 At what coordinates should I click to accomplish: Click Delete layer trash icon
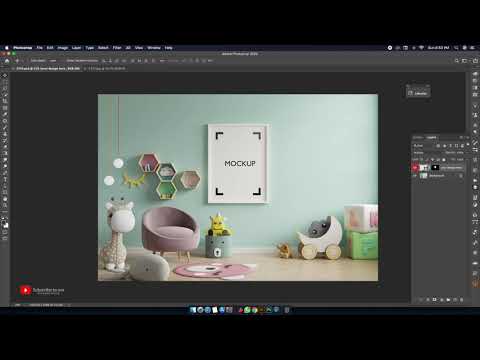click(462, 300)
